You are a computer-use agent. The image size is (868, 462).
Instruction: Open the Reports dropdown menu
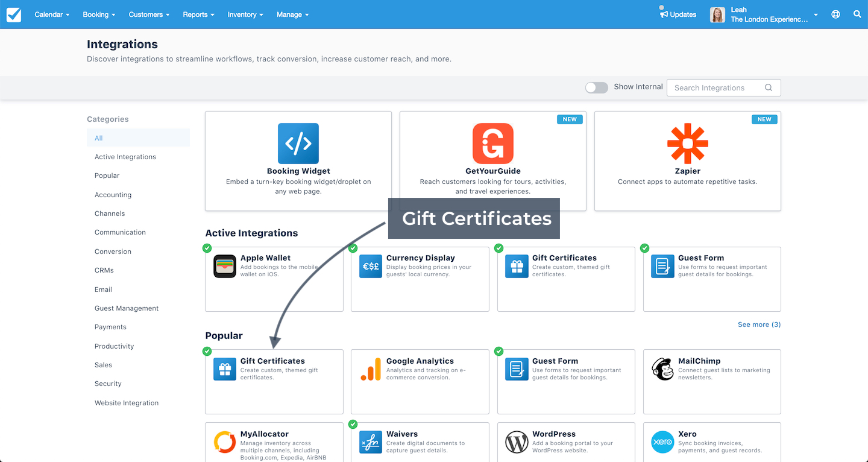198,14
